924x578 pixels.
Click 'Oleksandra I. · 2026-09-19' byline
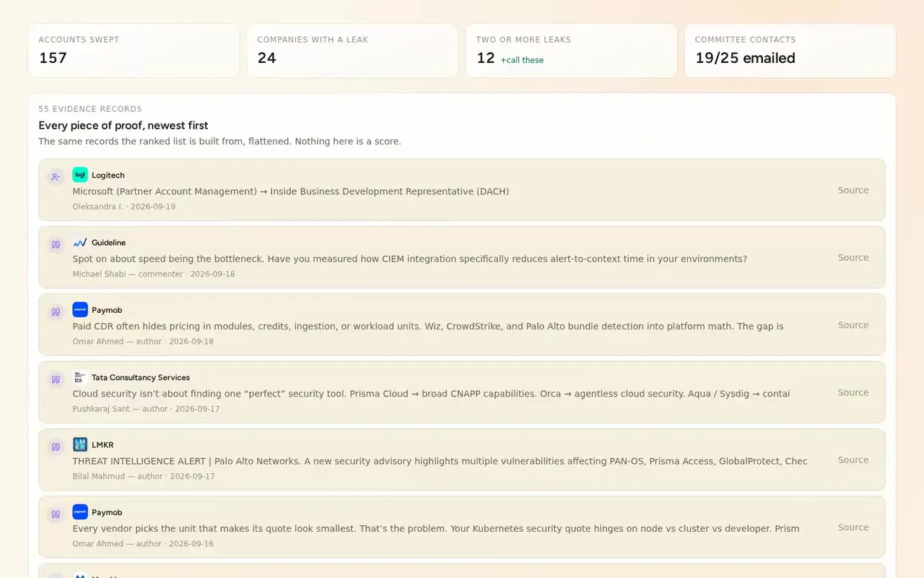point(123,207)
